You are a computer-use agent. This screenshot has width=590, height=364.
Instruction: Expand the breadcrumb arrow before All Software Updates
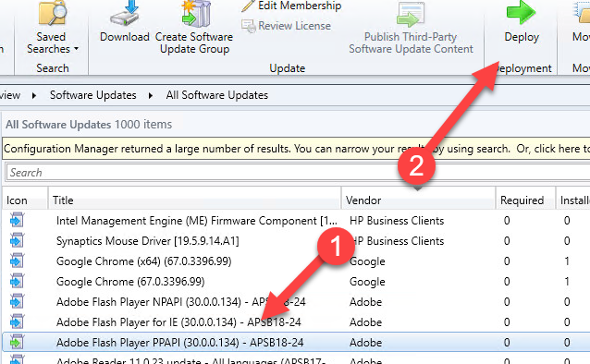click(151, 95)
